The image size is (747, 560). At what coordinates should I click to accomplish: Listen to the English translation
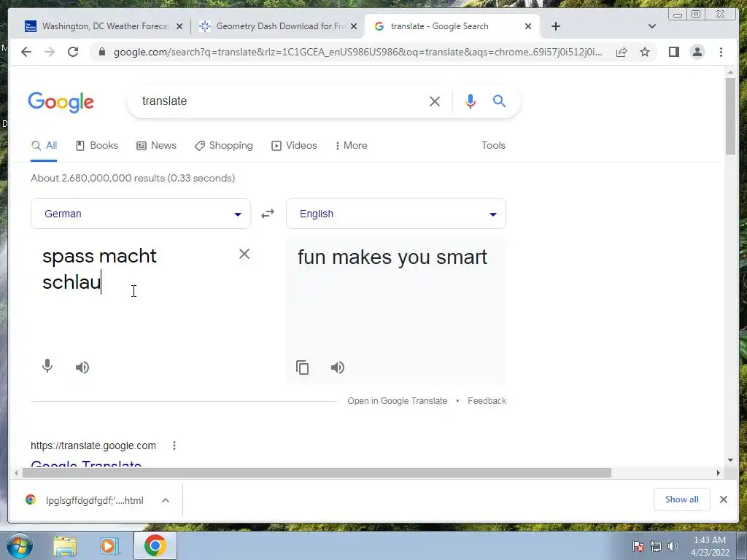[x=337, y=367]
